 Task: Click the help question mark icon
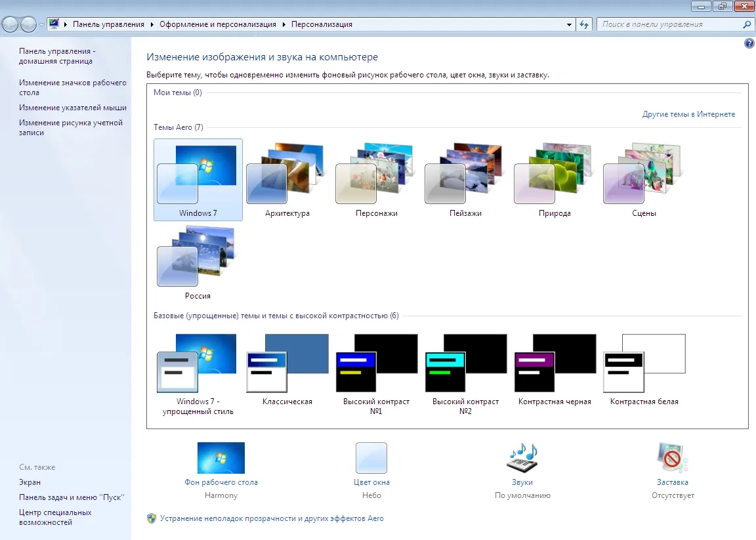(749, 43)
